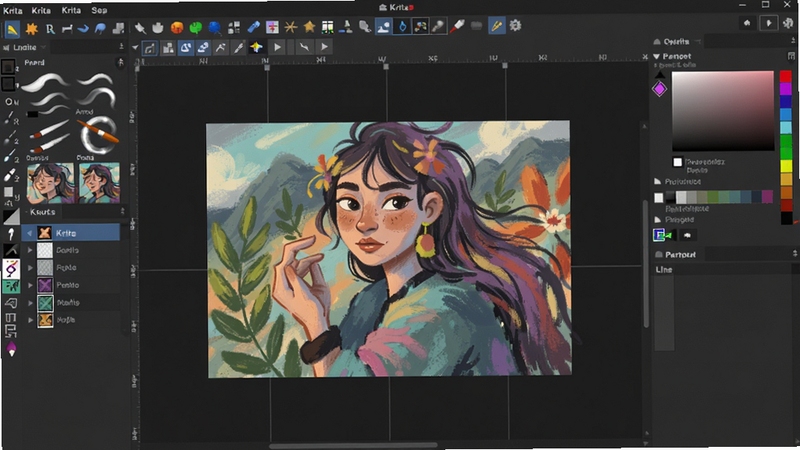This screenshot has height=450, width=800.
Task: Collapse the Panpot section triangle
Action: pos(657,57)
